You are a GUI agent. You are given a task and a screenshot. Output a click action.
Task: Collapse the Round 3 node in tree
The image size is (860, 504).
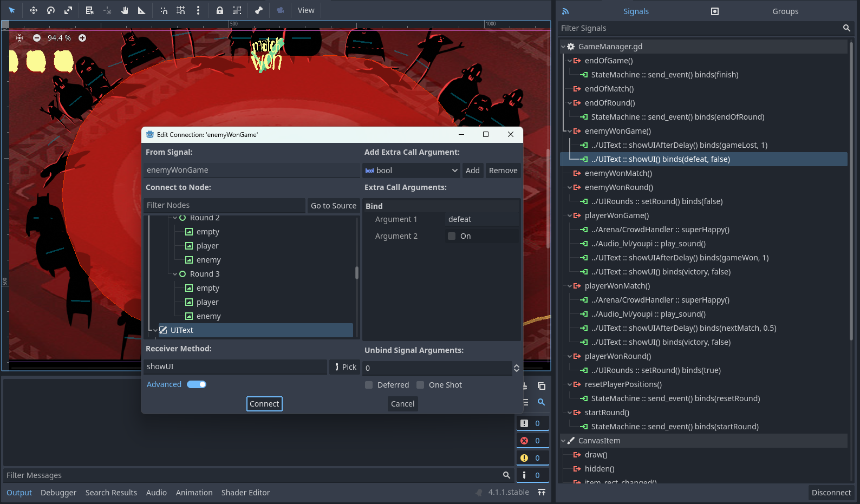pyautogui.click(x=175, y=274)
